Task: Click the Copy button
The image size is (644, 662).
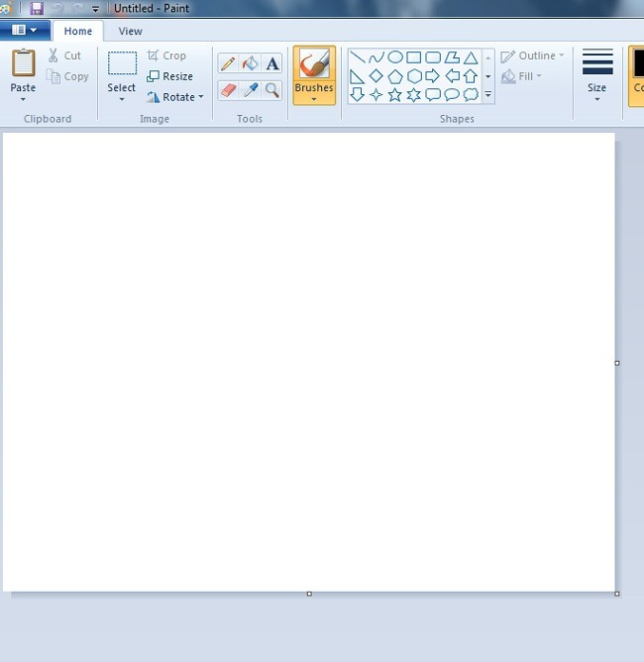Action: coord(67,76)
